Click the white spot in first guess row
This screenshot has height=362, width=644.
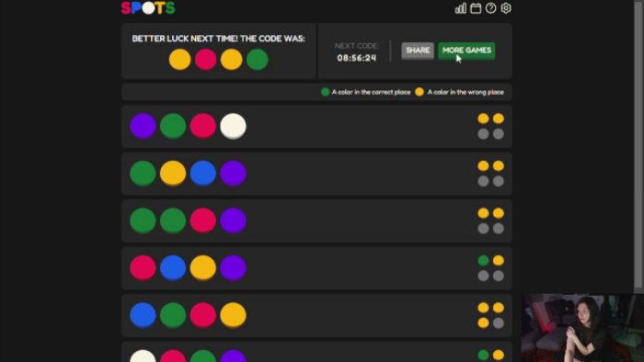[234, 126]
